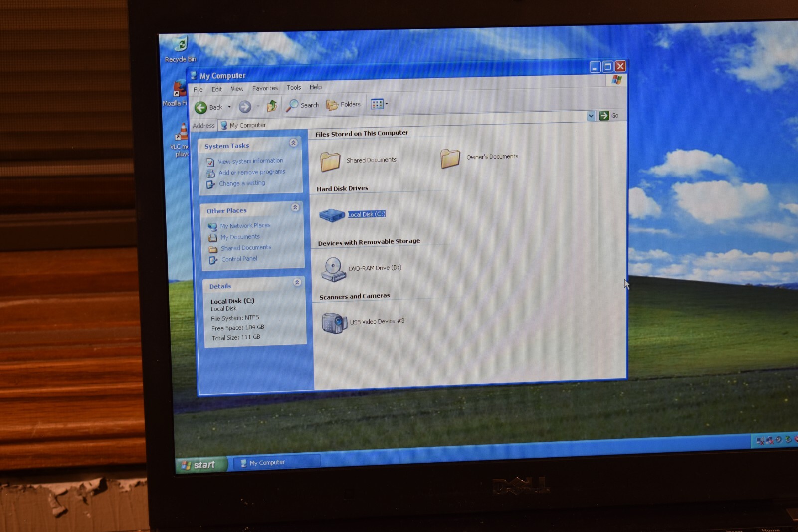Toggle the Folders pane button
Viewport: 798px width, 532px height.
(x=343, y=104)
